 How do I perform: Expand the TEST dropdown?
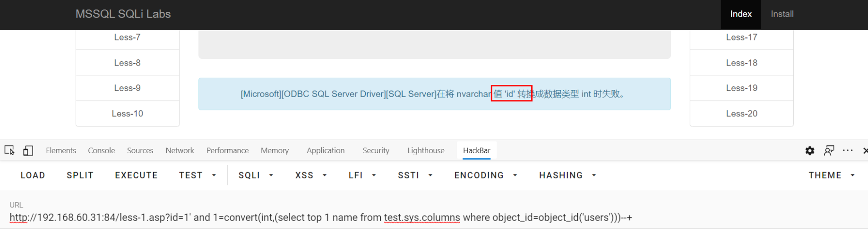(x=198, y=175)
